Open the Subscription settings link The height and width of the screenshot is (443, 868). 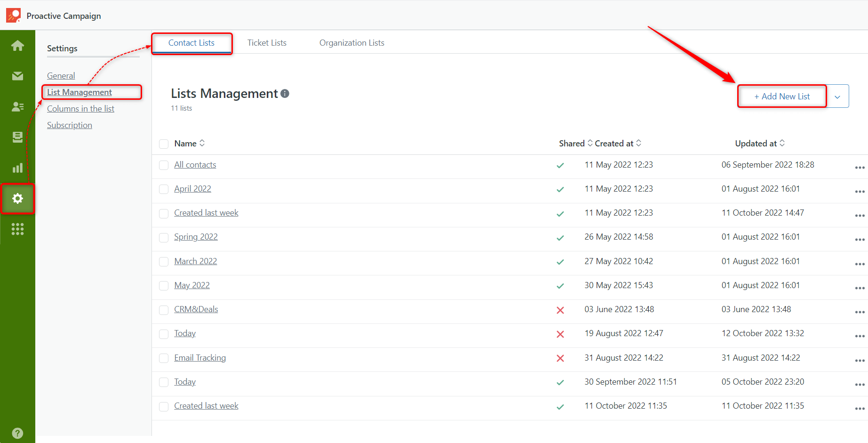click(x=69, y=125)
